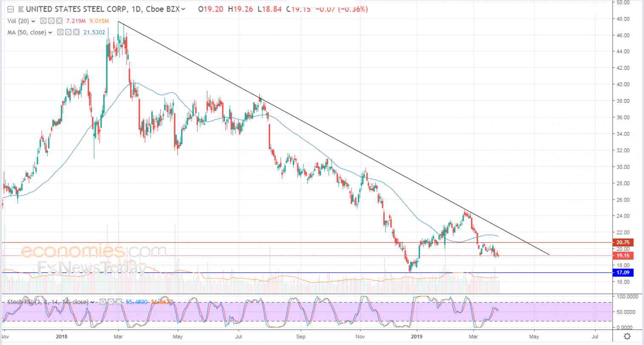Open Stoch RSI settings gear

point(110,302)
